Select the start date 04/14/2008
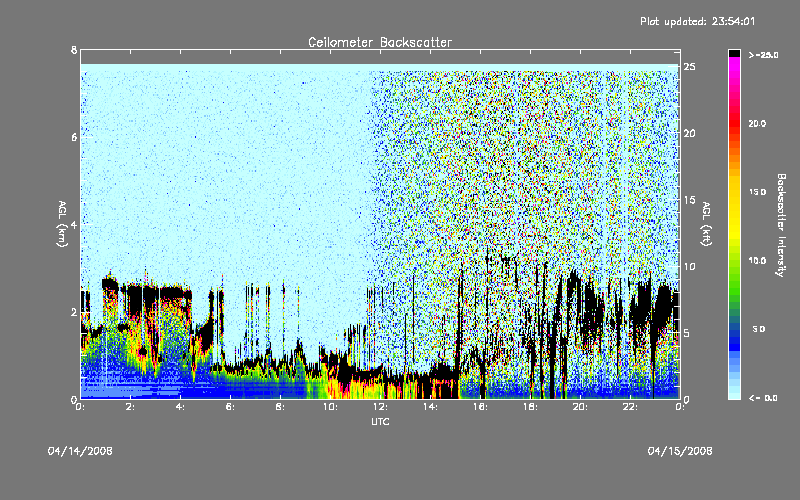Image resolution: width=800 pixels, height=500 pixels. tap(80, 451)
